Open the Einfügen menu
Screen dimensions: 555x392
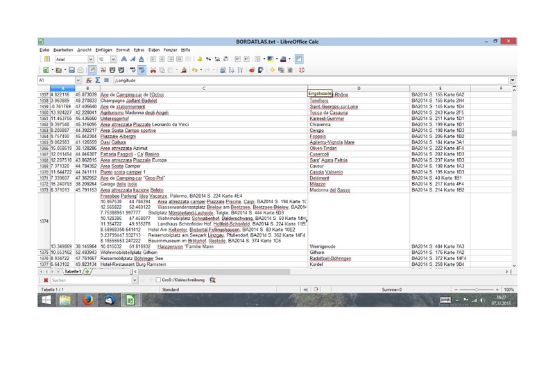click(x=104, y=50)
